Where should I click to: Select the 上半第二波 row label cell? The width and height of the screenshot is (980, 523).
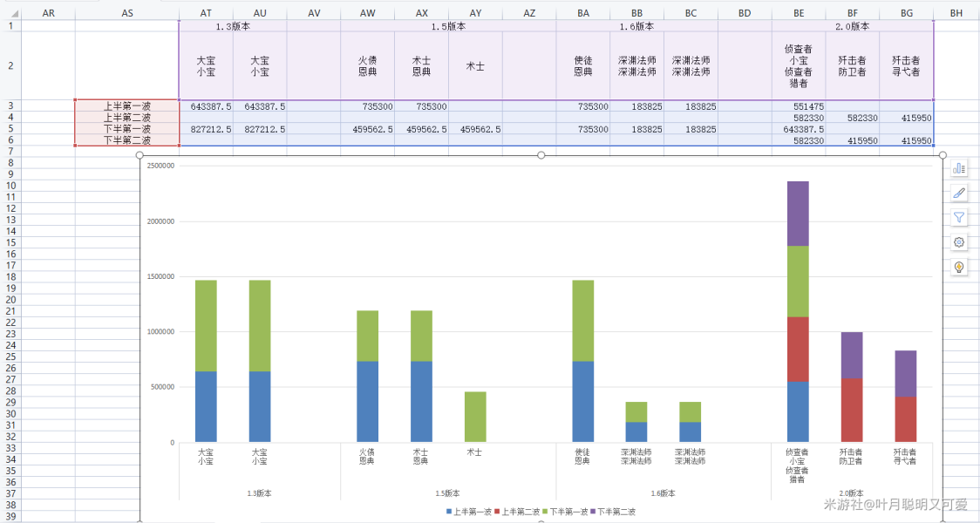click(127, 117)
